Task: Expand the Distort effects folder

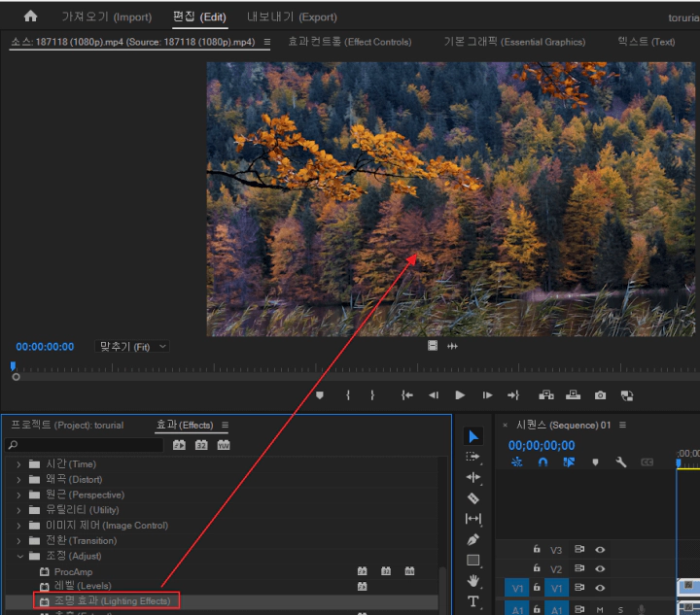Action: click(x=18, y=480)
